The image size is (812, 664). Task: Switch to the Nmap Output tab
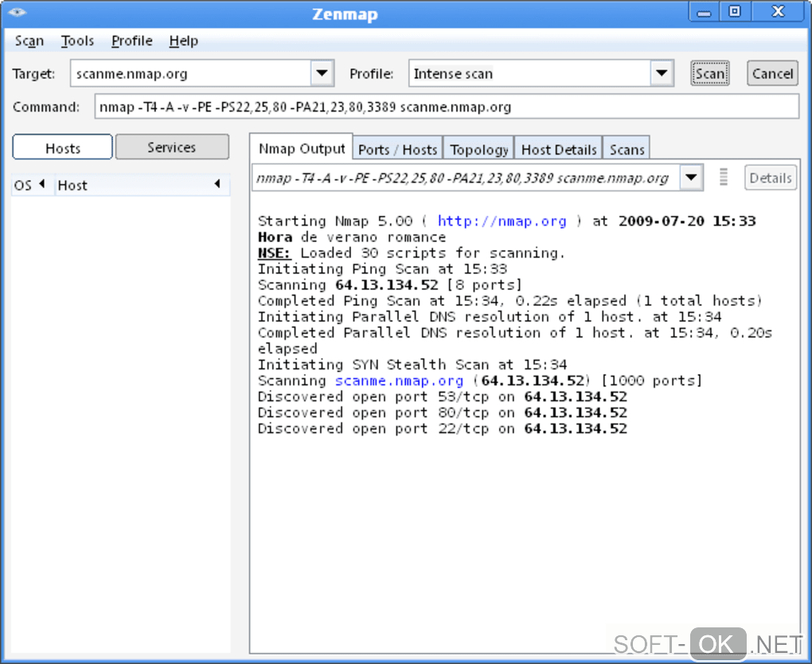pos(302,149)
